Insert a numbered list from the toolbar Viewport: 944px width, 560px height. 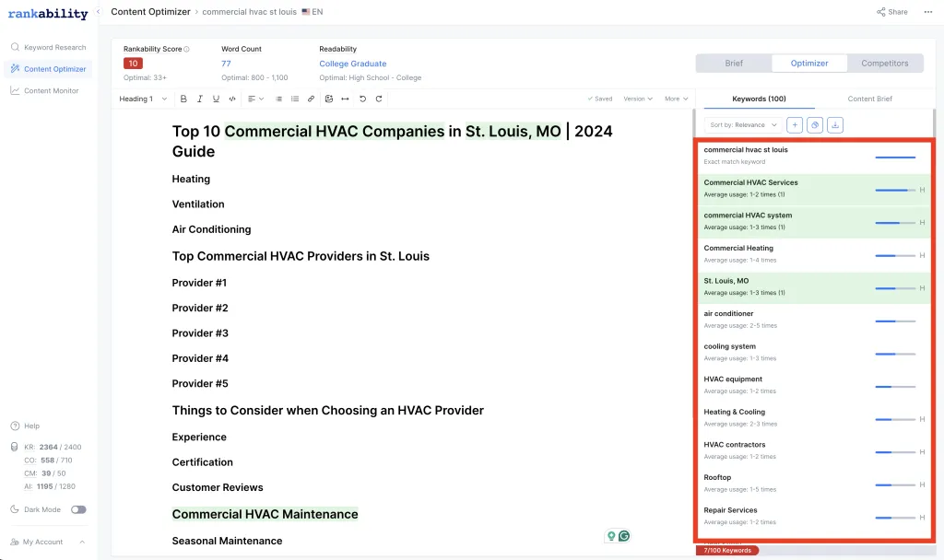pos(294,99)
